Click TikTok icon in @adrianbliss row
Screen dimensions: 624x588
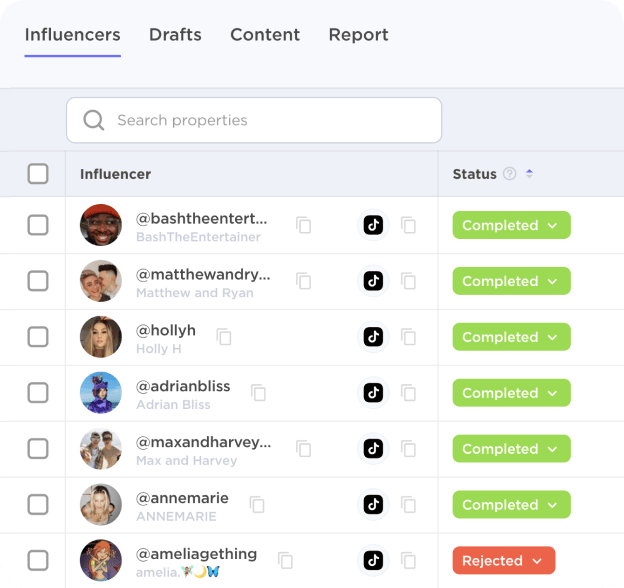click(x=373, y=393)
